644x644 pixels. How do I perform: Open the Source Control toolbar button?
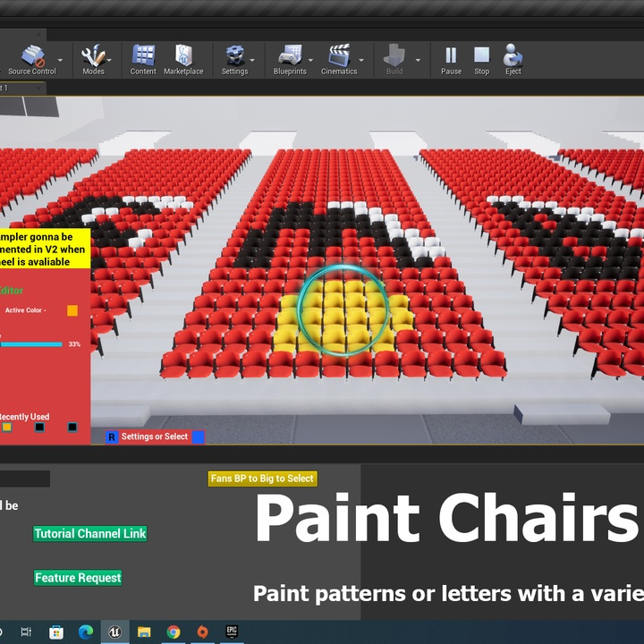[x=32, y=60]
